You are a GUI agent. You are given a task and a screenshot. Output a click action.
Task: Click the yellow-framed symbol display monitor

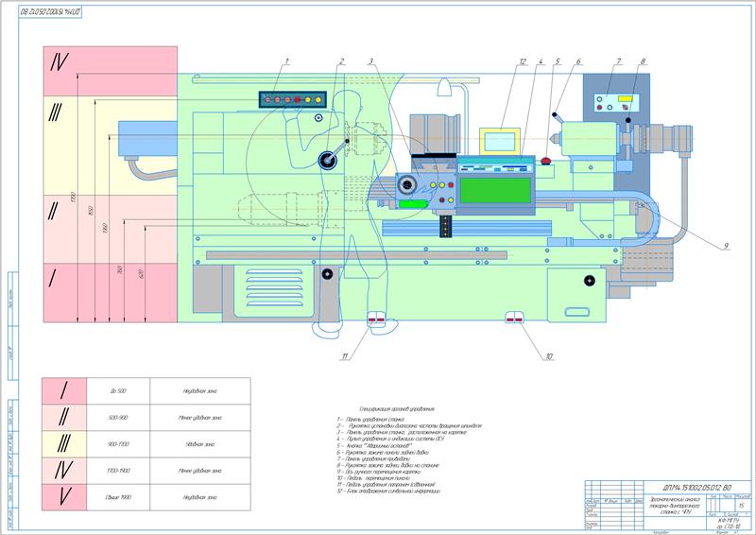pos(500,142)
